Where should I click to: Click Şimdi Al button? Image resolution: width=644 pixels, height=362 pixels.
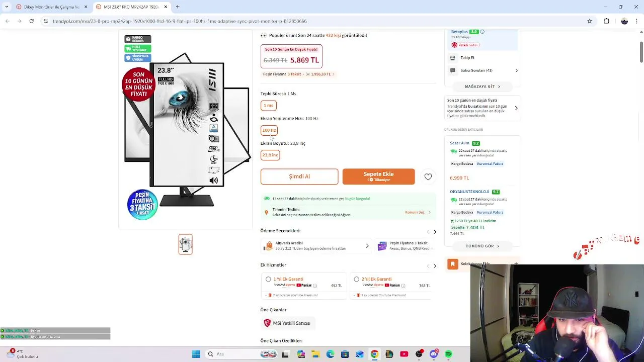[x=299, y=176]
